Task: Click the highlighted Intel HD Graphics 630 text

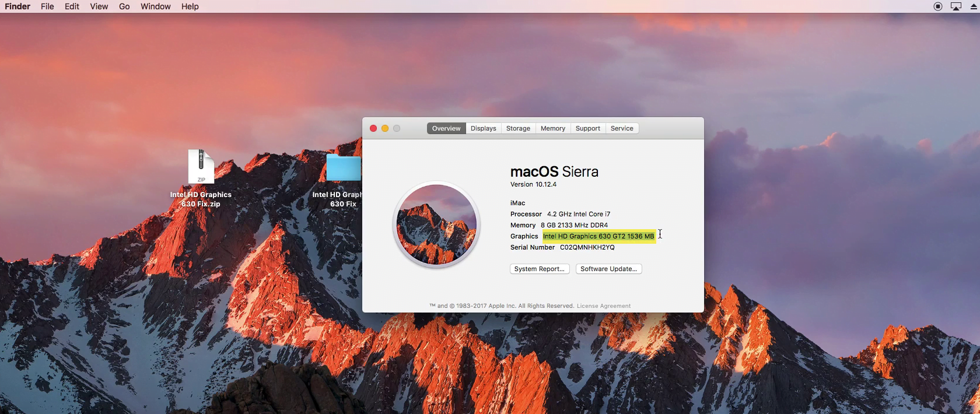Action: click(598, 236)
